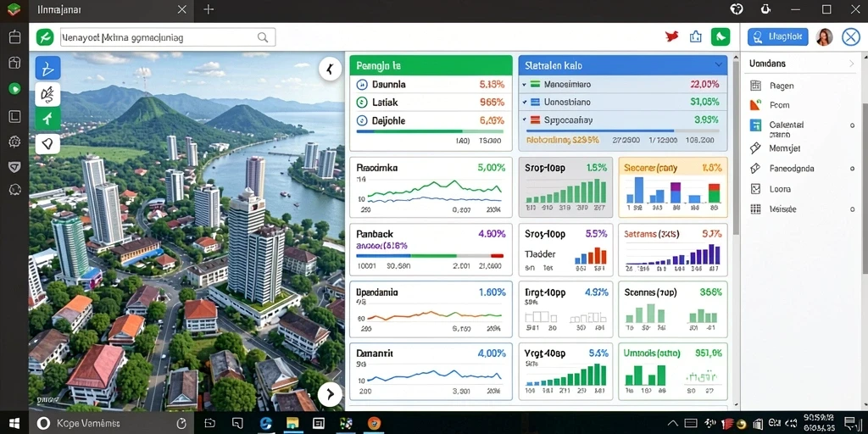Image resolution: width=868 pixels, height=434 pixels.
Task: Expand the Manoeimaro row triangle
Action: click(x=524, y=86)
